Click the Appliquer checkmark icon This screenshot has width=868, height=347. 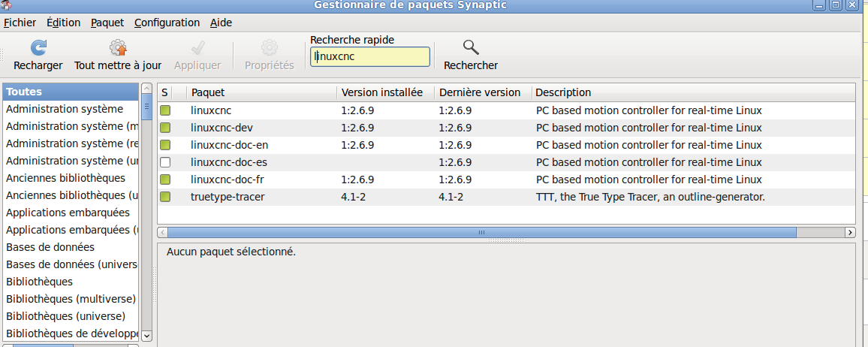[197, 47]
